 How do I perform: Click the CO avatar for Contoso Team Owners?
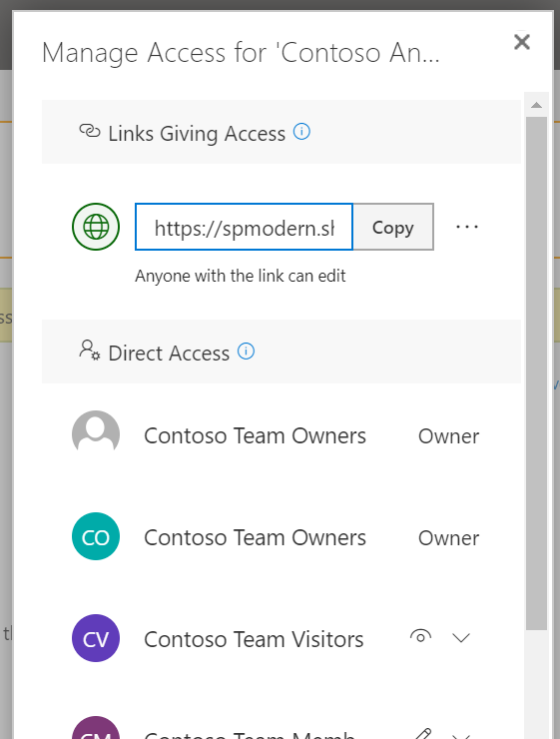tap(96, 536)
